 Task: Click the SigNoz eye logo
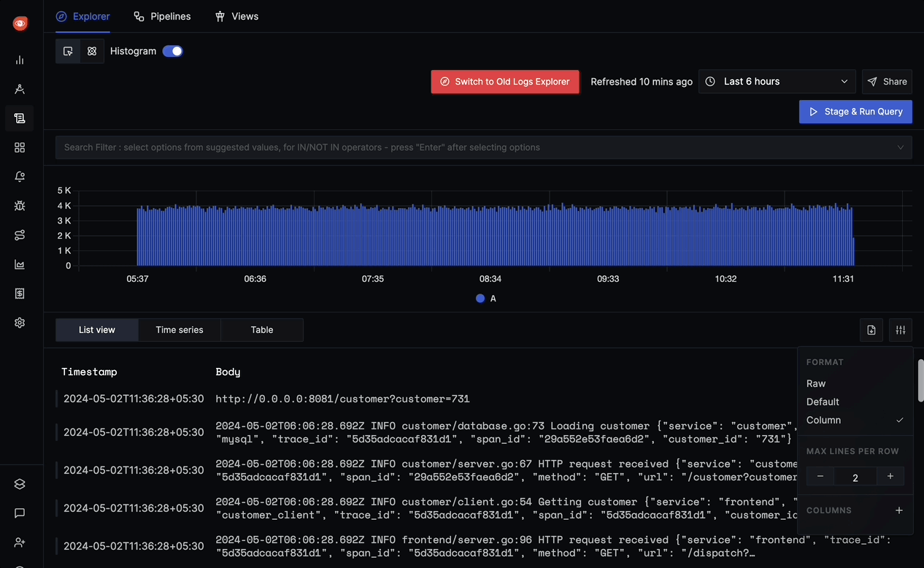(x=20, y=23)
